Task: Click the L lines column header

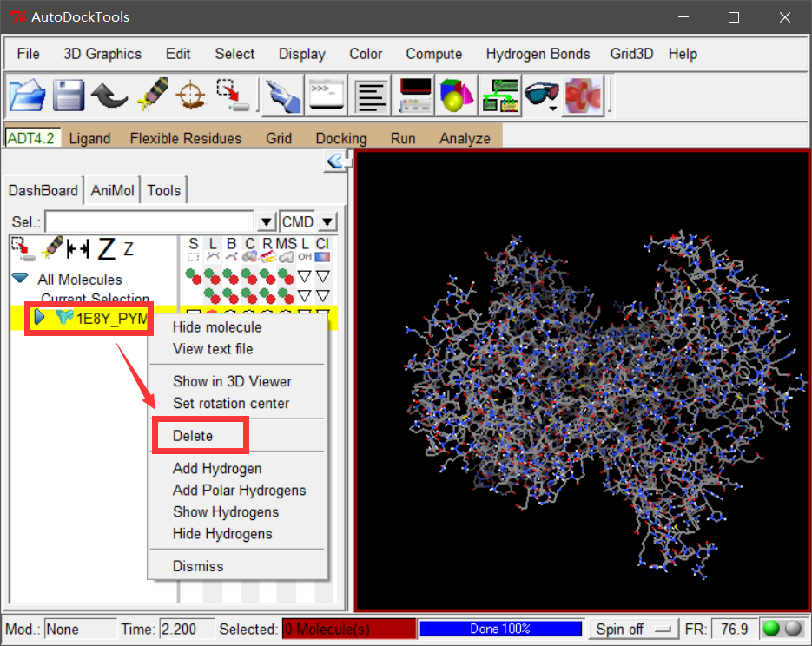Action: tap(212, 248)
